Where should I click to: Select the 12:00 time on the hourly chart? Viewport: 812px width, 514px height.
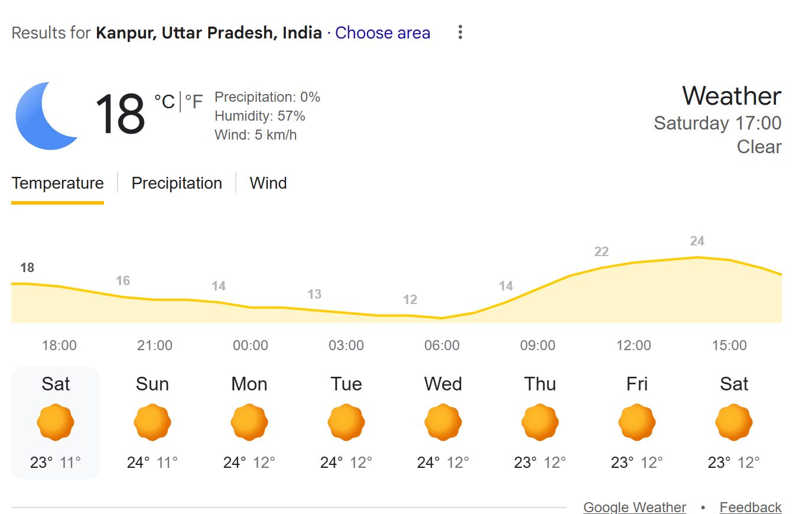pos(634,345)
